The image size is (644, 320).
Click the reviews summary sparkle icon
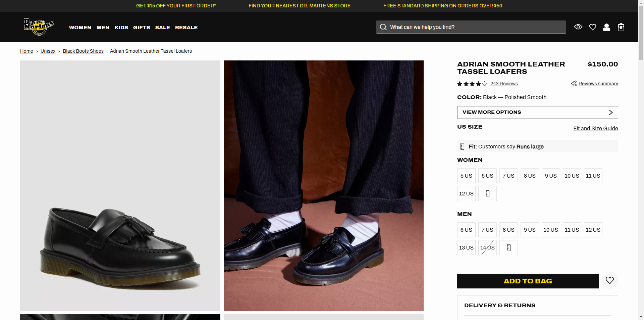tap(574, 83)
